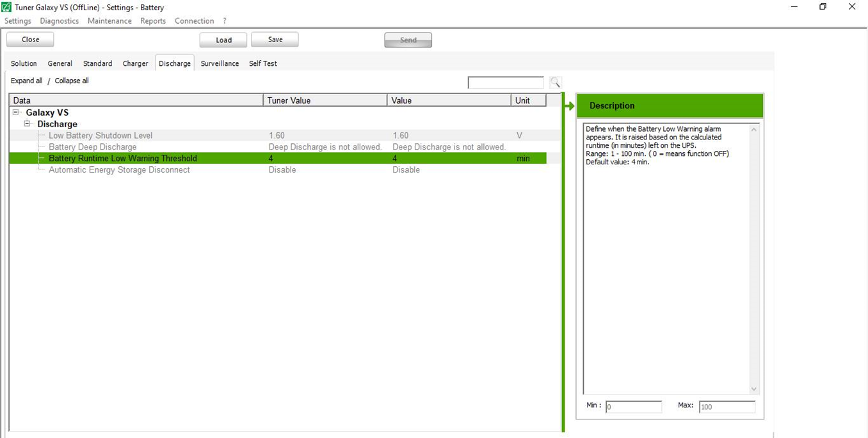Switch to the Self Test tab
Screen dimensions: 868x438
[x=263, y=63]
